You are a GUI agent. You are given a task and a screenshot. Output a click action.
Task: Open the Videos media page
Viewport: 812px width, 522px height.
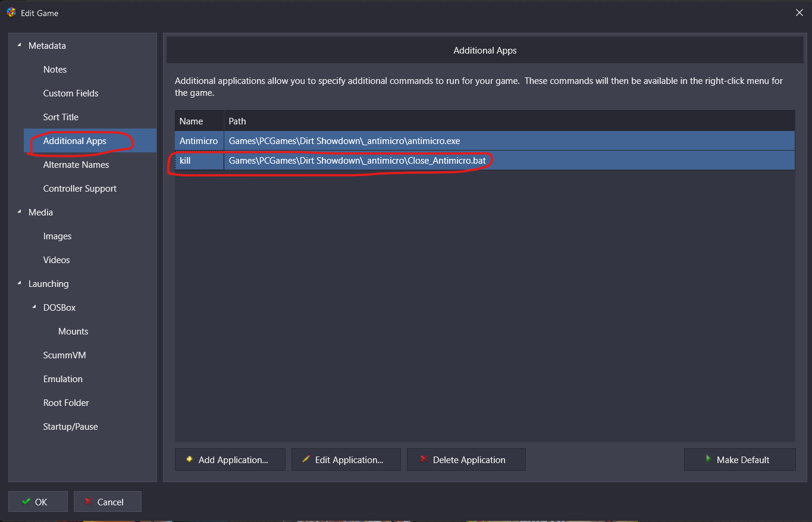coord(57,260)
